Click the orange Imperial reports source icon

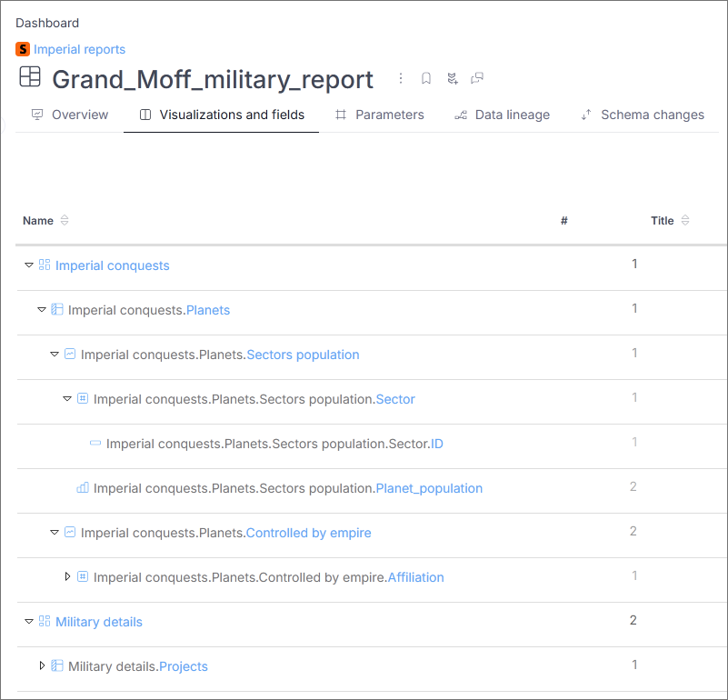pos(23,49)
